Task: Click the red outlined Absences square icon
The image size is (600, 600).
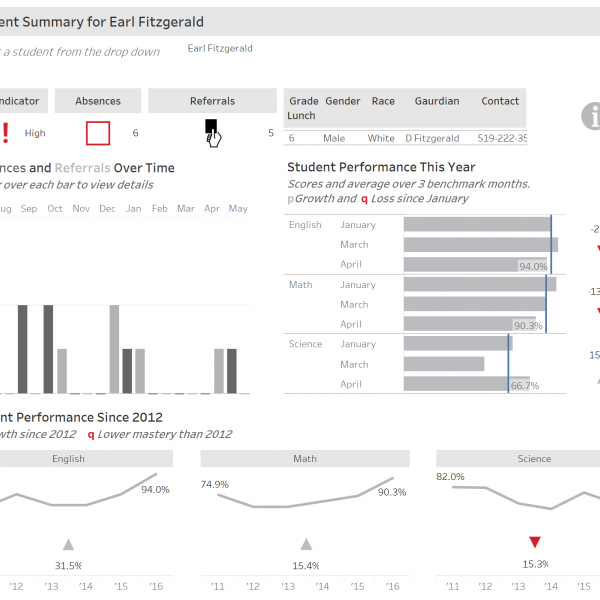Action: point(98,133)
